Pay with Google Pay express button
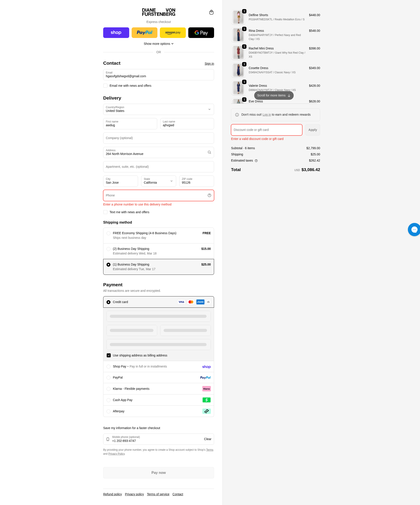420x505 pixels. coord(201,33)
